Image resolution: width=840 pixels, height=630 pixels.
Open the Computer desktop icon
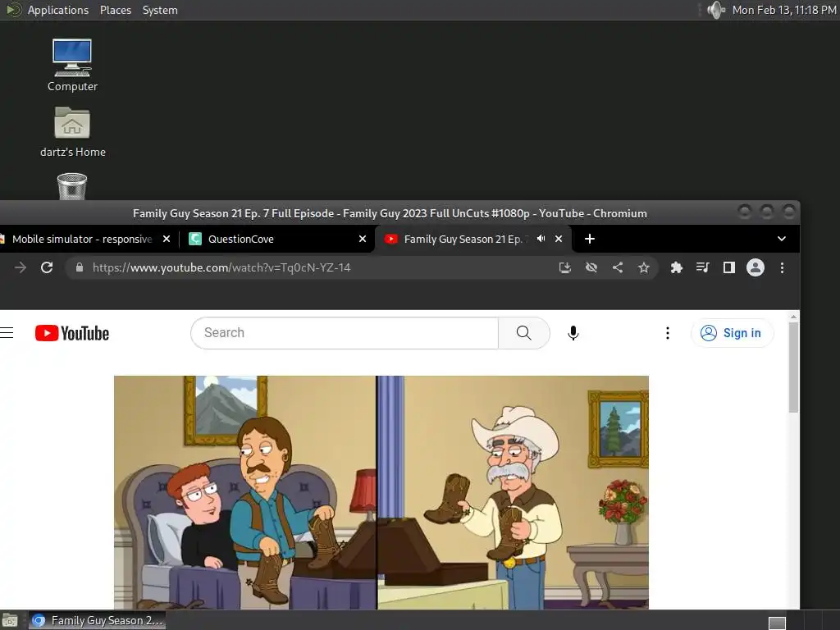coord(72,65)
